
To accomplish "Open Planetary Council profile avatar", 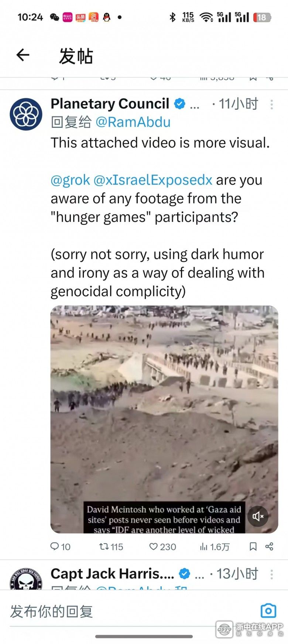I will tap(26, 114).
